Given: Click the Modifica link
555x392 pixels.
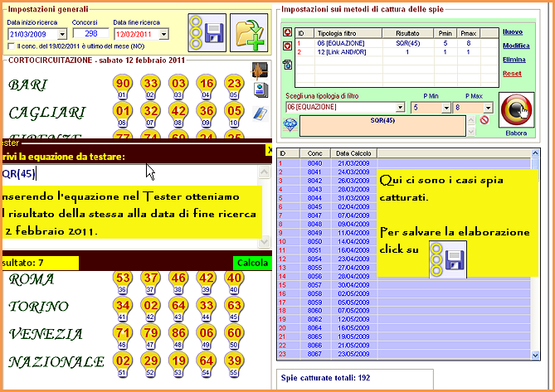Looking at the screenshot, I should tap(516, 46).
